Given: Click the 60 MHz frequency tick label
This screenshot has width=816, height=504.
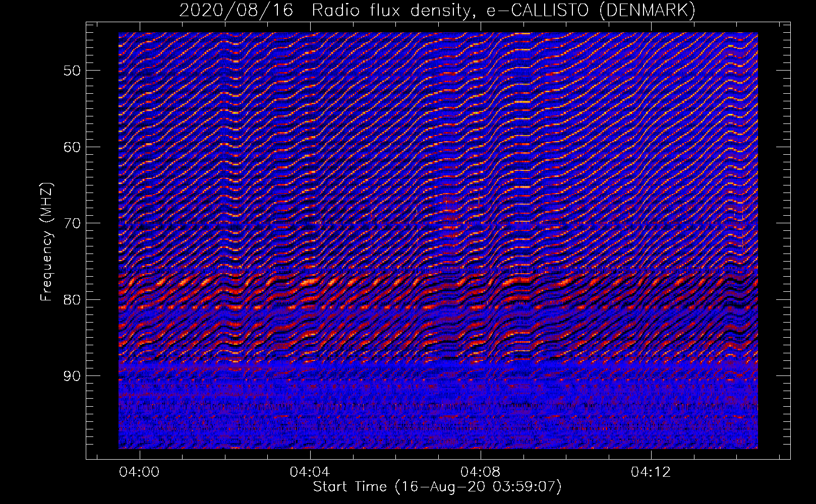Looking at the screenshot, I should [x=72, y=147].
